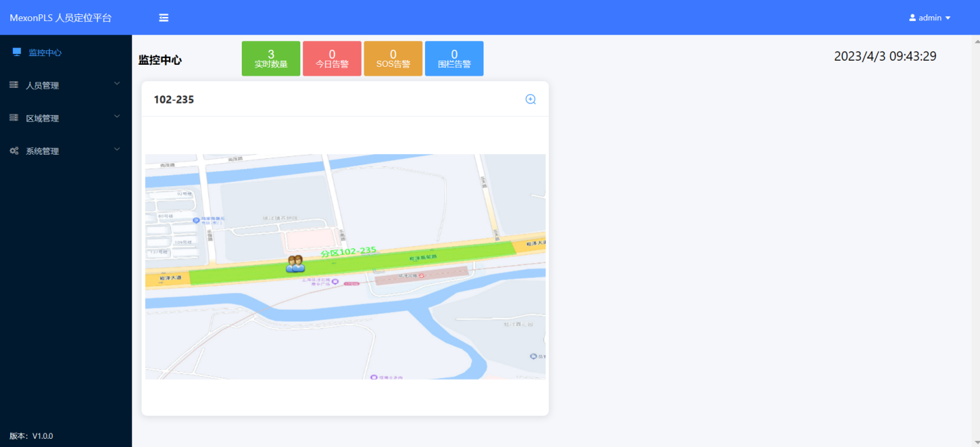Open the admin user dropdown

(x=930, y=18)
